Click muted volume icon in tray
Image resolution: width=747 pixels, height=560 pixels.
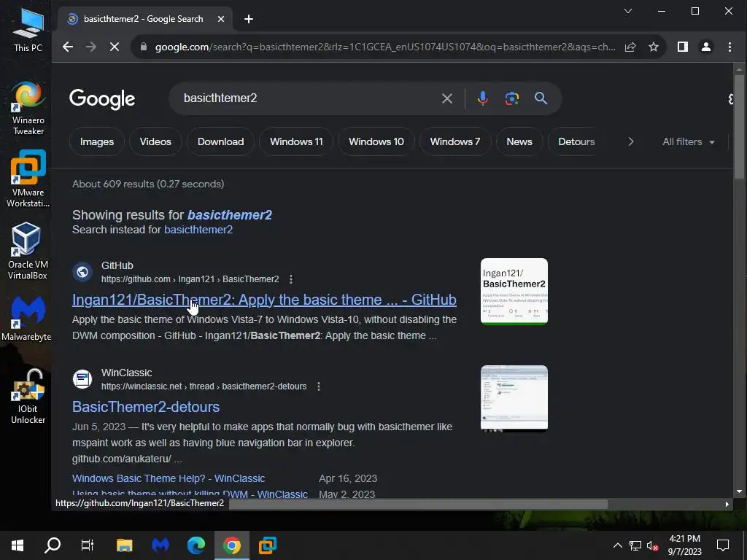[x=653, y=545]
